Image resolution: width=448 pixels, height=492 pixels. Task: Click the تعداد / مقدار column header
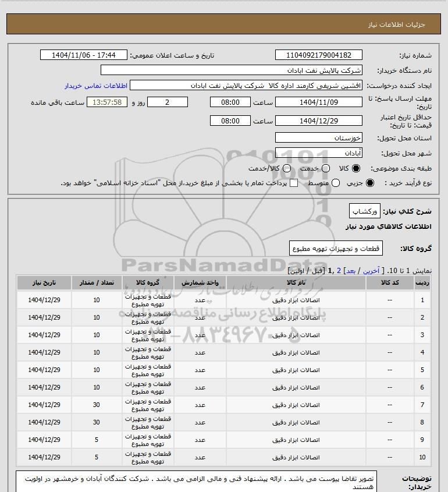97,283
